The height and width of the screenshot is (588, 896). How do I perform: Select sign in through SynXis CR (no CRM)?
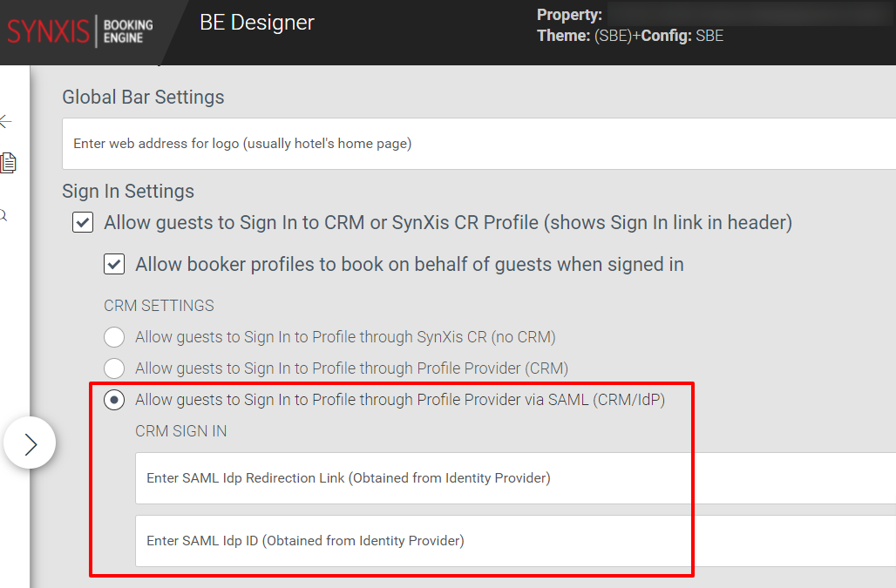[x=114, y=336]
